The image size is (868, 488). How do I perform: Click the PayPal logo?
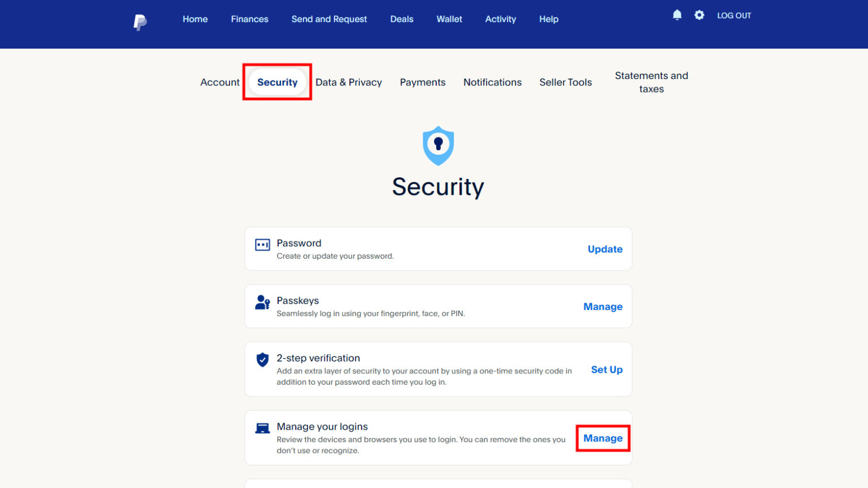[139, 21]
